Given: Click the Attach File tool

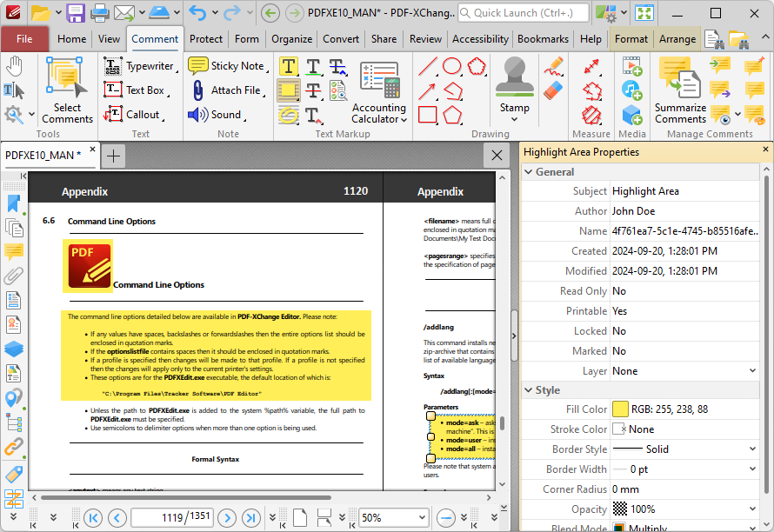Looking at the screenshot, I should tap(227, 90).
